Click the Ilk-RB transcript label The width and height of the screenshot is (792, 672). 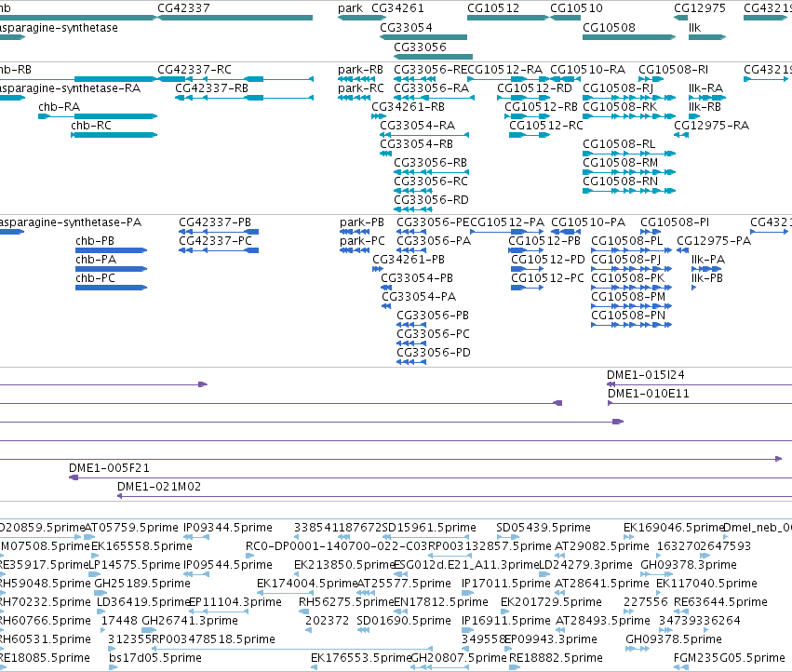pos(705,107)
